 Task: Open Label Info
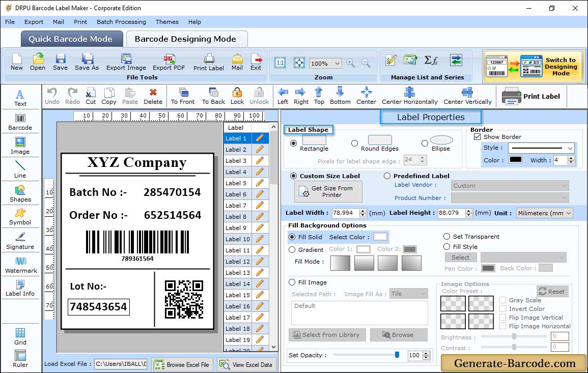point(20,289)
